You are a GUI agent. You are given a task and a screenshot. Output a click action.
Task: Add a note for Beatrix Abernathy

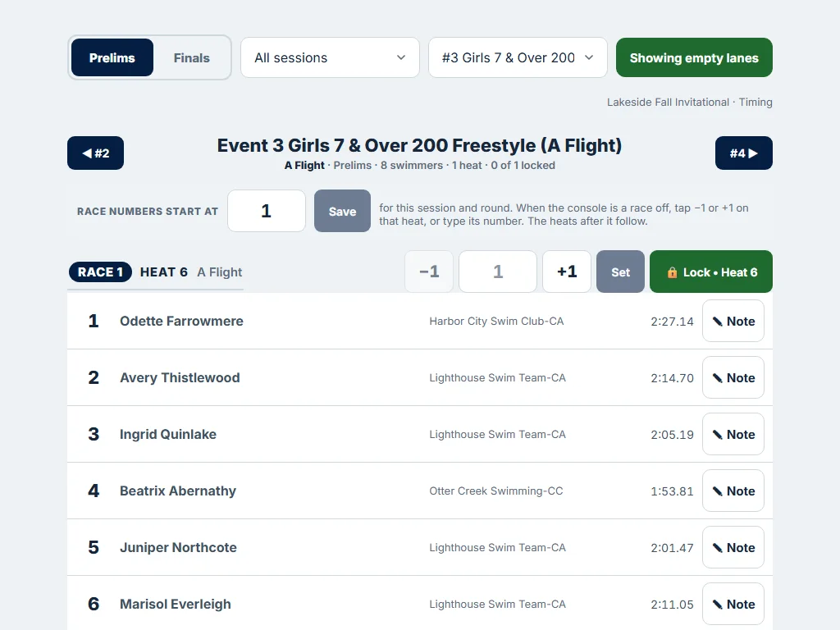coord(733,491)
